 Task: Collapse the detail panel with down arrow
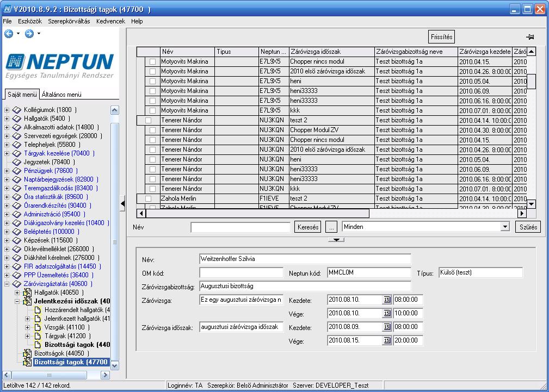click(x=336, y=240)
